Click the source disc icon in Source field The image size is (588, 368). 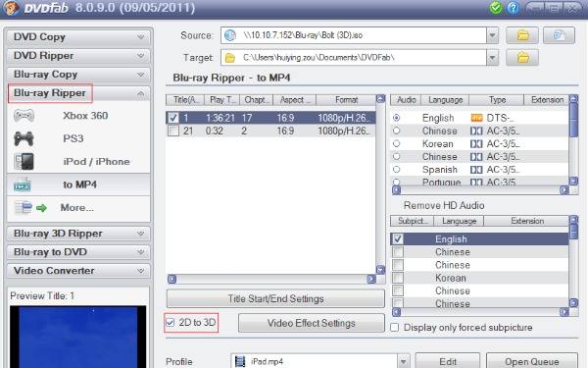coord(230,35)
